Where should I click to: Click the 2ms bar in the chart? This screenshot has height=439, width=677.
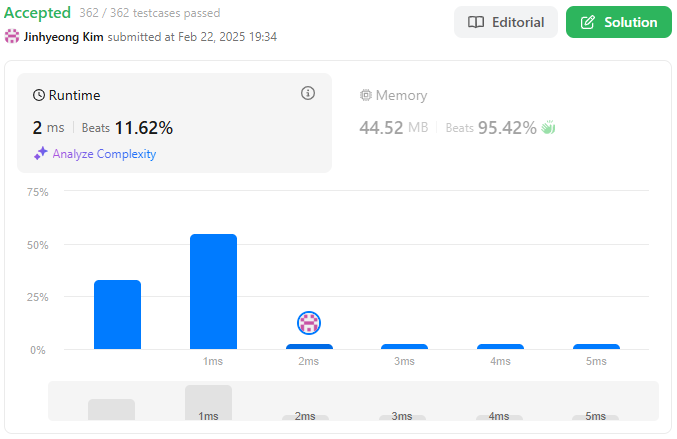[x=309, y=347]
